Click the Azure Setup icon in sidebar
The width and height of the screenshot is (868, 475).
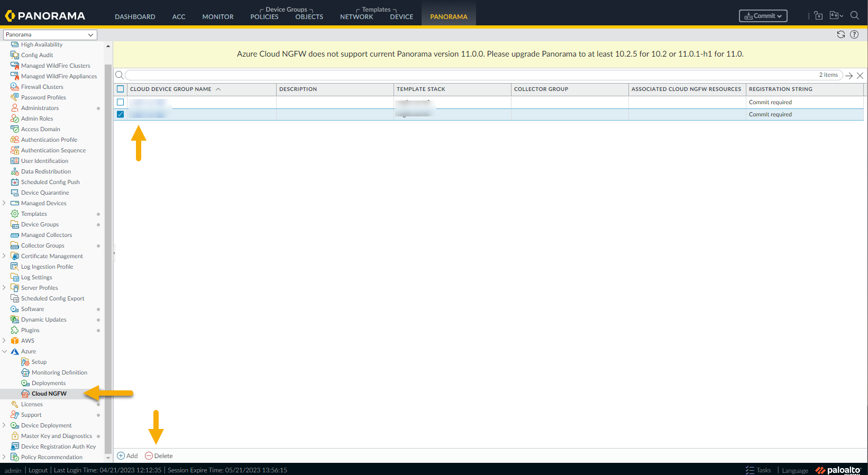25,362
